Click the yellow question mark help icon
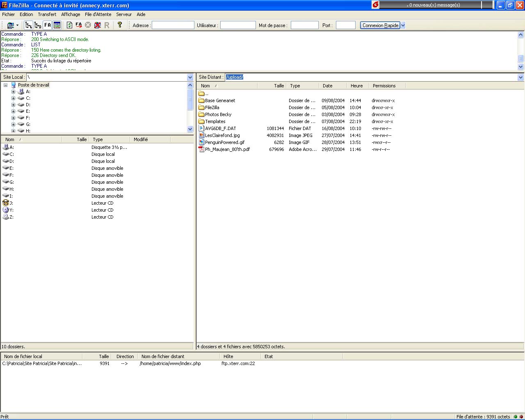 (120, 25)
